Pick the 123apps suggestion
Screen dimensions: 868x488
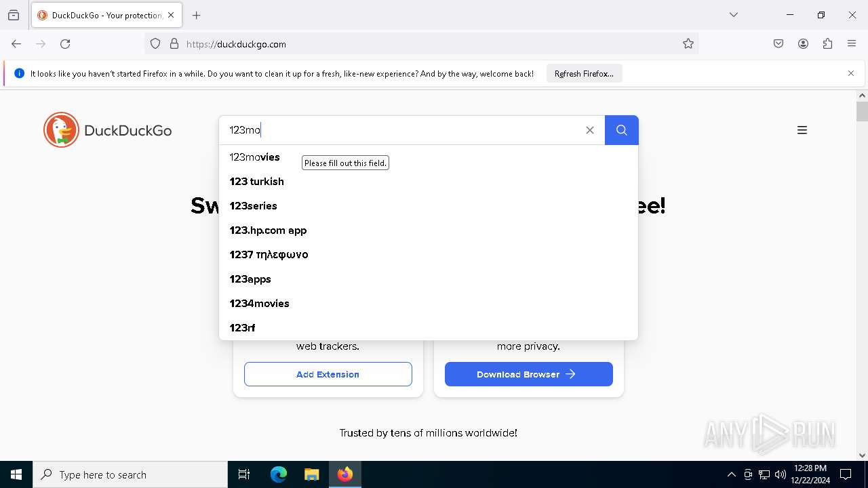[429, 279]
